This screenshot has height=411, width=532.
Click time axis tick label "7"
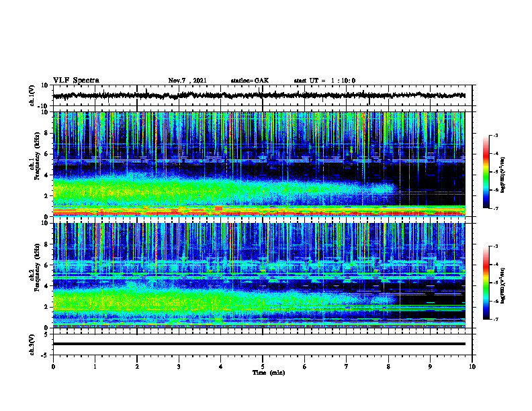click(347, 367)
